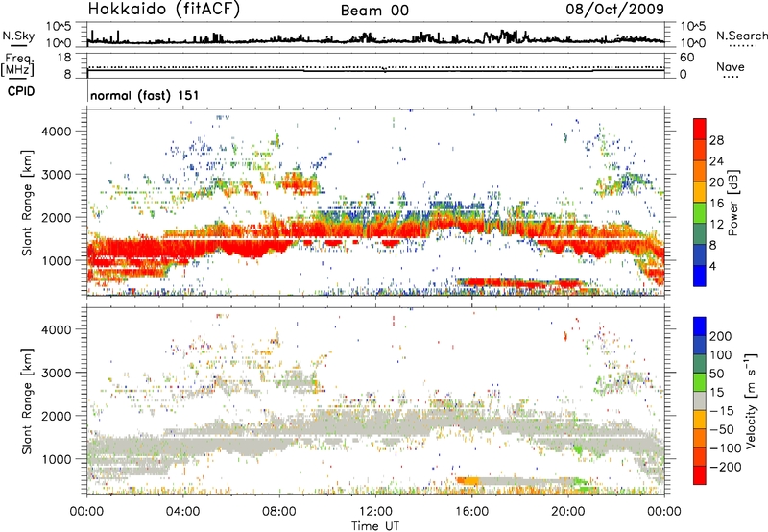
Task: Click the 'N.Search' legend label
Action: (741, 36)
